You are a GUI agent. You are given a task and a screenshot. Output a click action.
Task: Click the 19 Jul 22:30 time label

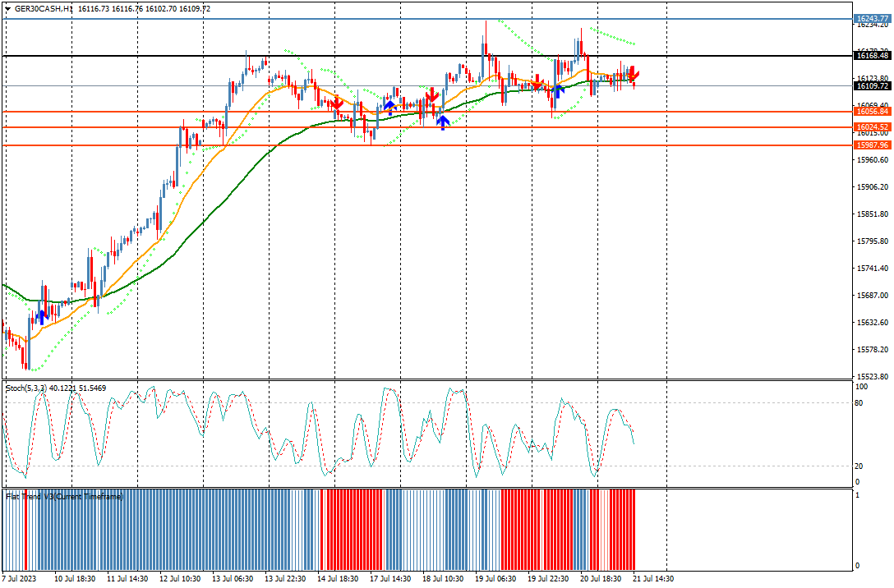(549, 578)
